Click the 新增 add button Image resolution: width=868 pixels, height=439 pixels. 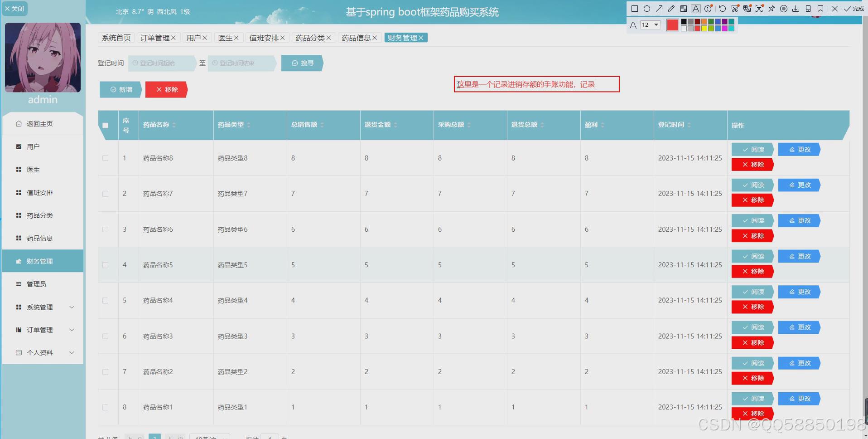pos(121,89)
